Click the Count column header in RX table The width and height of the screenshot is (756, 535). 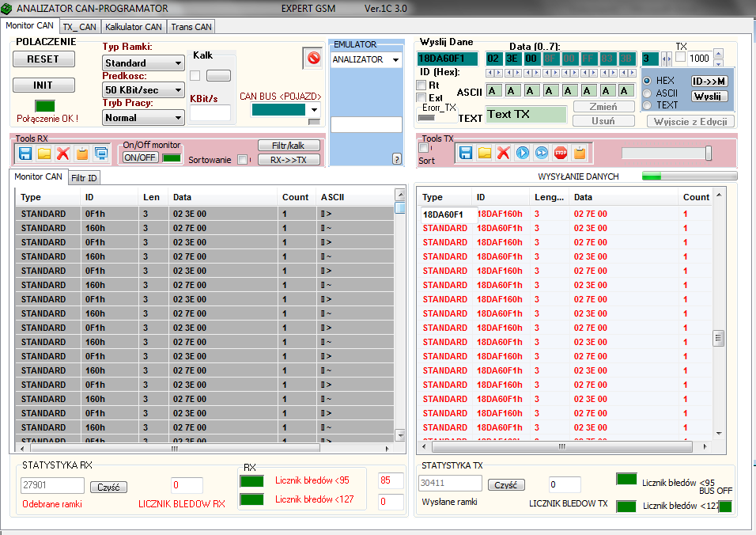pos(295,197)
